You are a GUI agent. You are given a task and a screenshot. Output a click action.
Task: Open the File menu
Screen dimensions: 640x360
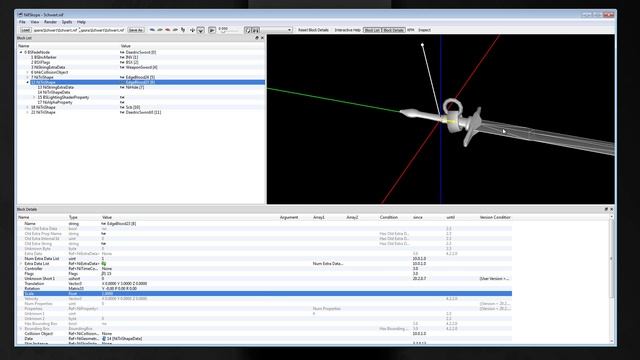[22, 22]
